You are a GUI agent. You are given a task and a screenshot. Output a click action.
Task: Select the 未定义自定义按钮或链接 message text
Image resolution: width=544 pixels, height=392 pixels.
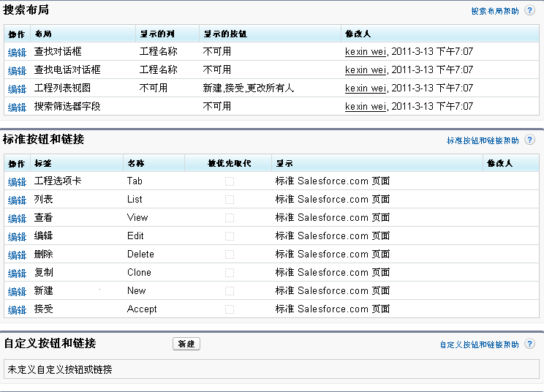click(60, 369)
